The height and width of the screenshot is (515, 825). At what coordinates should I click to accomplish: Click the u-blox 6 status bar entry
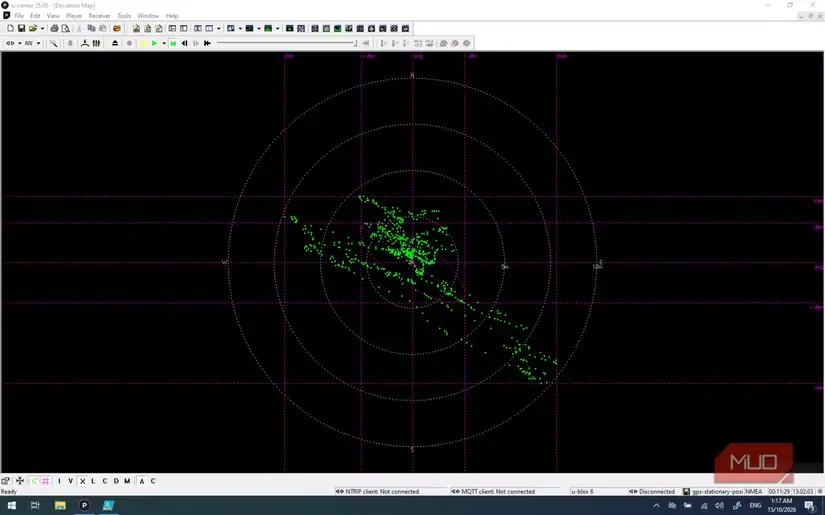582,491
